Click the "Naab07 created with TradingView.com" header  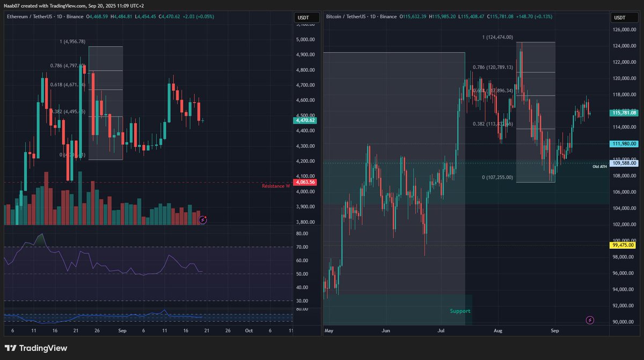coord(46,5)
